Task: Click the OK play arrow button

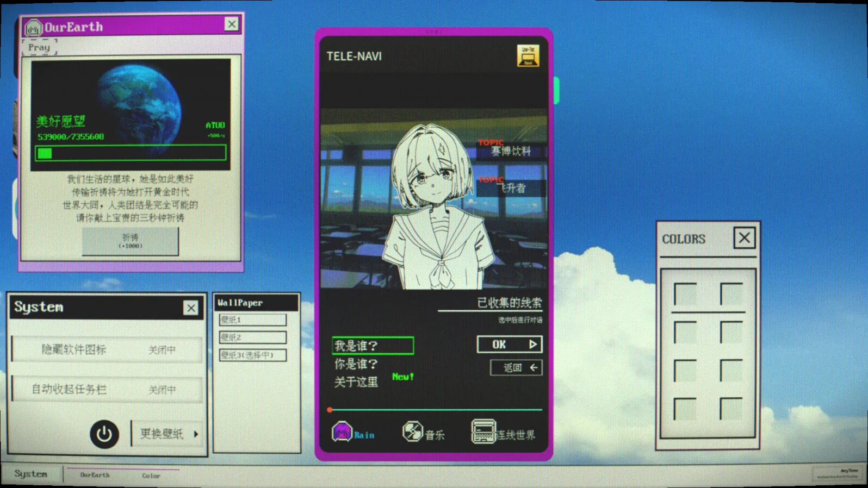Action: (510, 344)
